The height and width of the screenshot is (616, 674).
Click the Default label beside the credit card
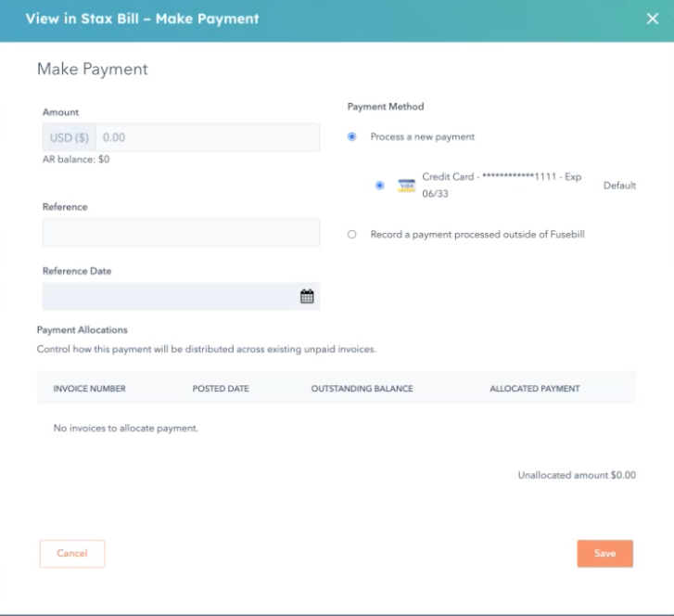pos(619,186)
